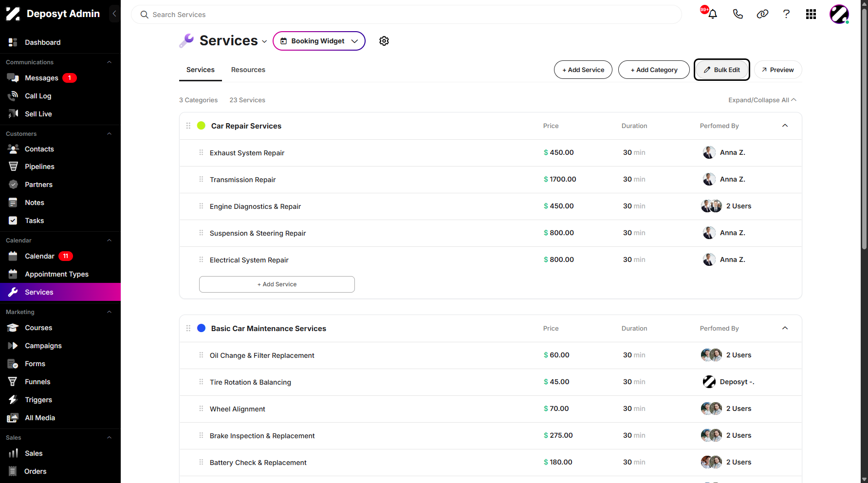Image resolution: width=868 pixels, height=483 pixels.
Task: Click the Preview button
Action: click(x=778, y=70)
